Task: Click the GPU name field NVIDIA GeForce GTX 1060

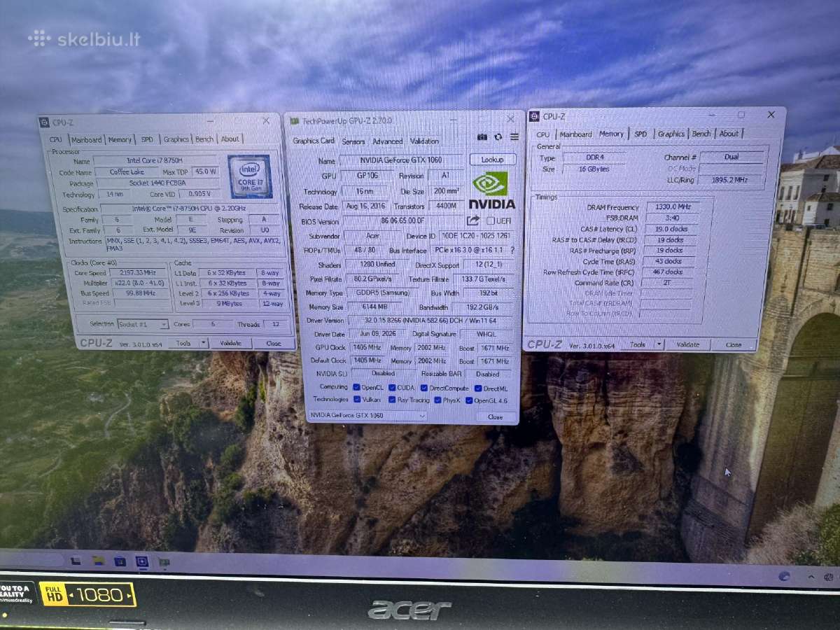Action: pyautogui.click(x=401, y=160)
